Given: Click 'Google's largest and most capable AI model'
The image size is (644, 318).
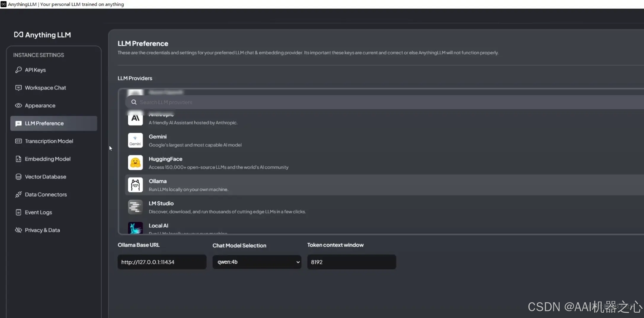Looking at the screenshot, I should tap(195, 145).
